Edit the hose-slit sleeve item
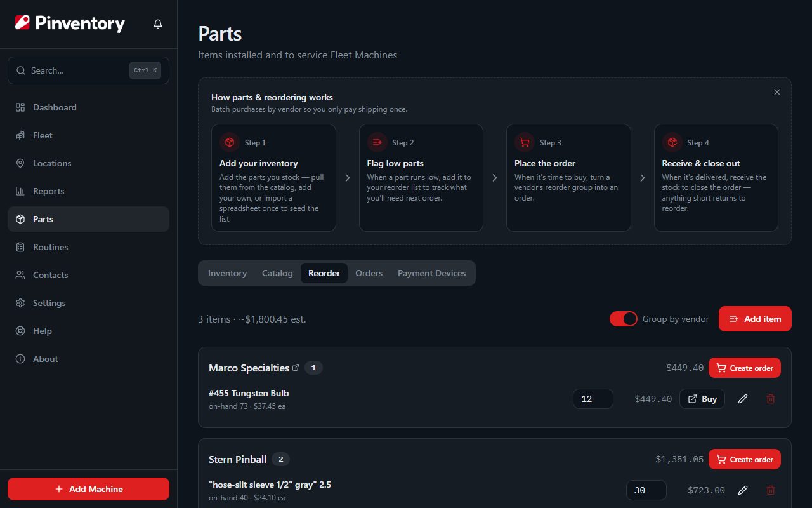 (743, 490)
